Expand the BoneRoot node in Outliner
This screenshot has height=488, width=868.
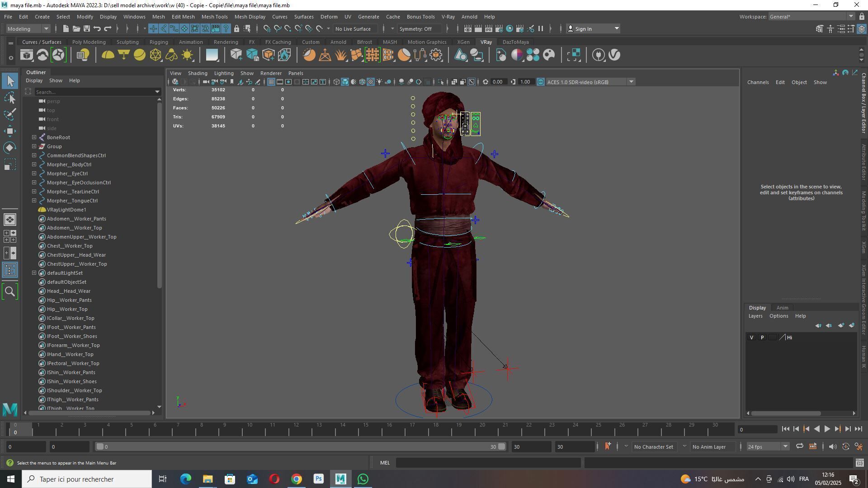point(34,137)
